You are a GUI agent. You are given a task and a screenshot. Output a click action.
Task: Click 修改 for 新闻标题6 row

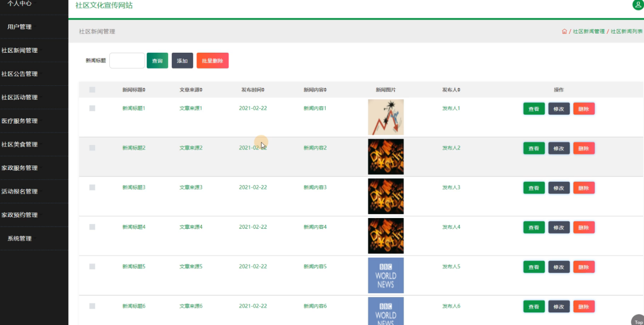(559, 307)
